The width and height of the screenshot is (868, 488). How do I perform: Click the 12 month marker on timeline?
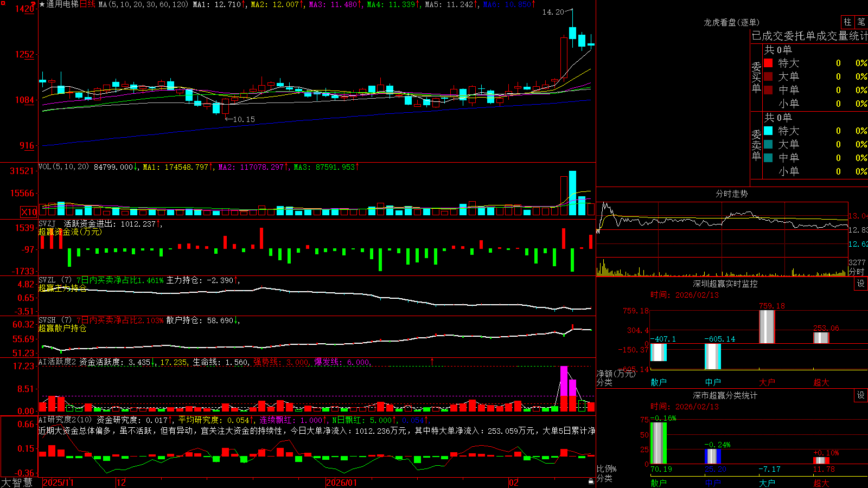(121, 483)
